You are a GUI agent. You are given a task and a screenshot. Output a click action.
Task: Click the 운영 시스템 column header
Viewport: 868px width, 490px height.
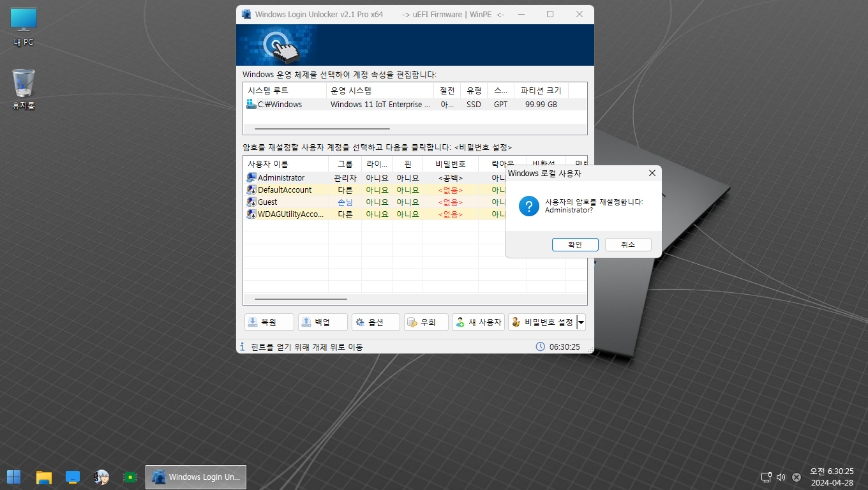coord(380,90)
